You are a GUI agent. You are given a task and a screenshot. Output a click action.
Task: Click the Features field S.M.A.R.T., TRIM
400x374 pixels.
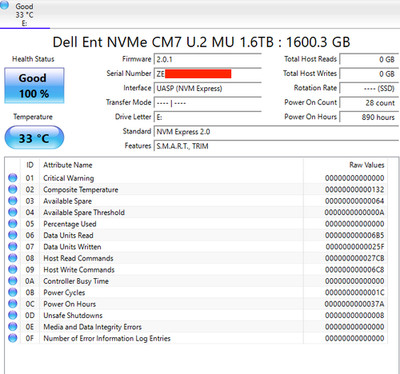pyautogui.click(x=276, y=146)
